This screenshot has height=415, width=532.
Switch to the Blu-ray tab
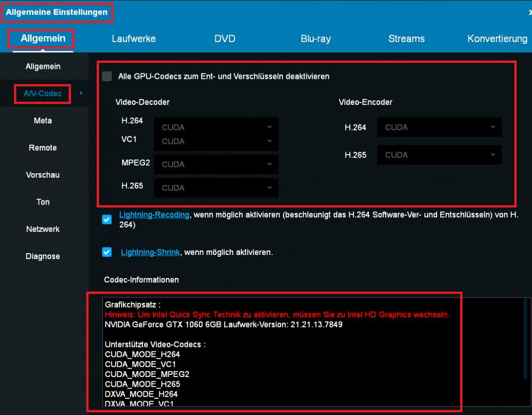[x=316, y=39]
